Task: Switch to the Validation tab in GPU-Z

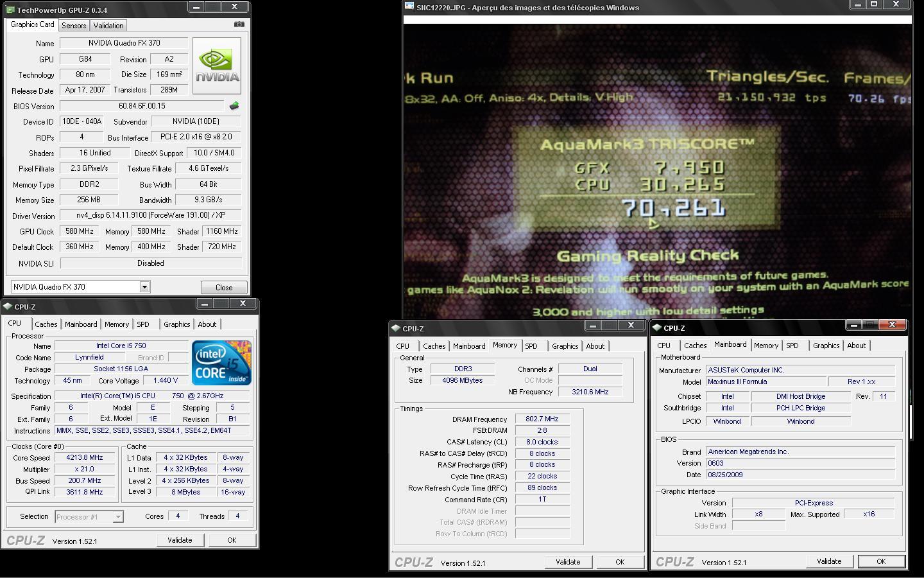Action: (108, 26)
